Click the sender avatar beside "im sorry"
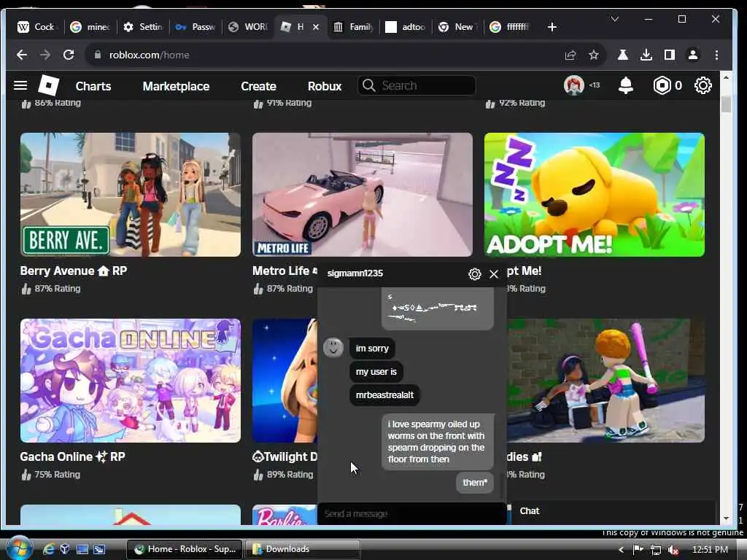This screenshot has width=747, height=560. click(333, 348)
